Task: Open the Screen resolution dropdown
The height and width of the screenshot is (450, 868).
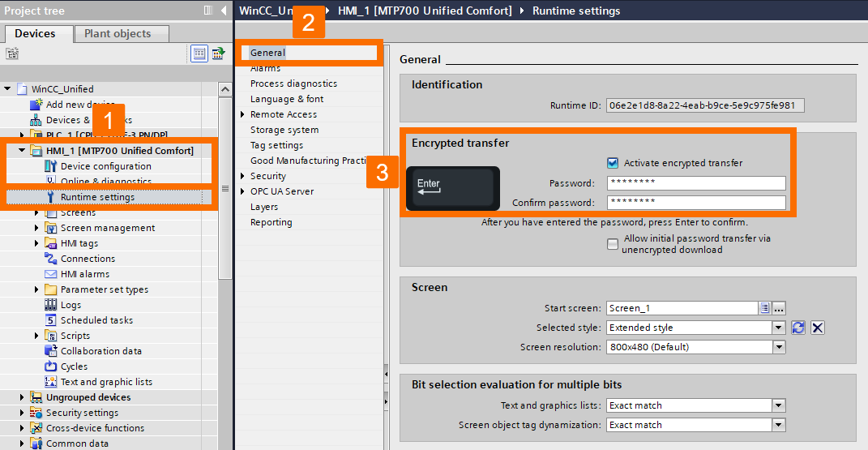Action: [779, 347]
